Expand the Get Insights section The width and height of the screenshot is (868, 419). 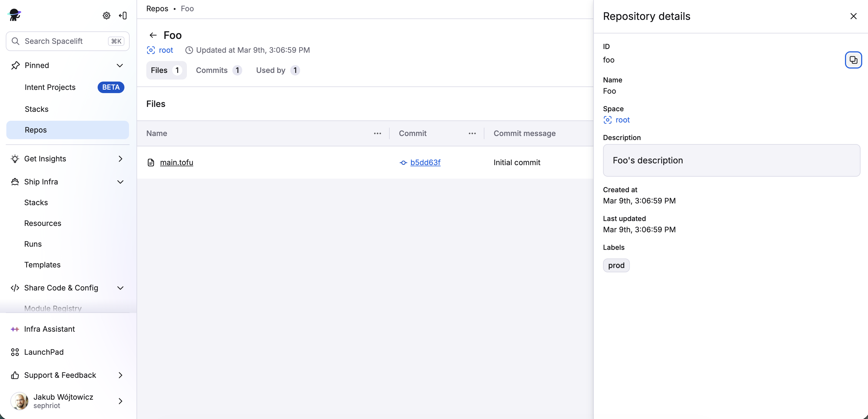point(120,159)
